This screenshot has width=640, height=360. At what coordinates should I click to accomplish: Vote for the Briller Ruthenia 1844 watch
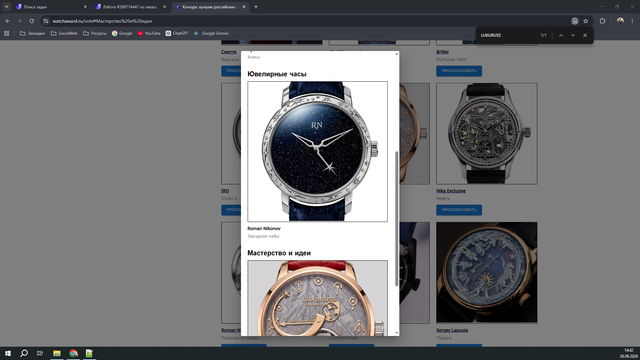tap(459, 71)
